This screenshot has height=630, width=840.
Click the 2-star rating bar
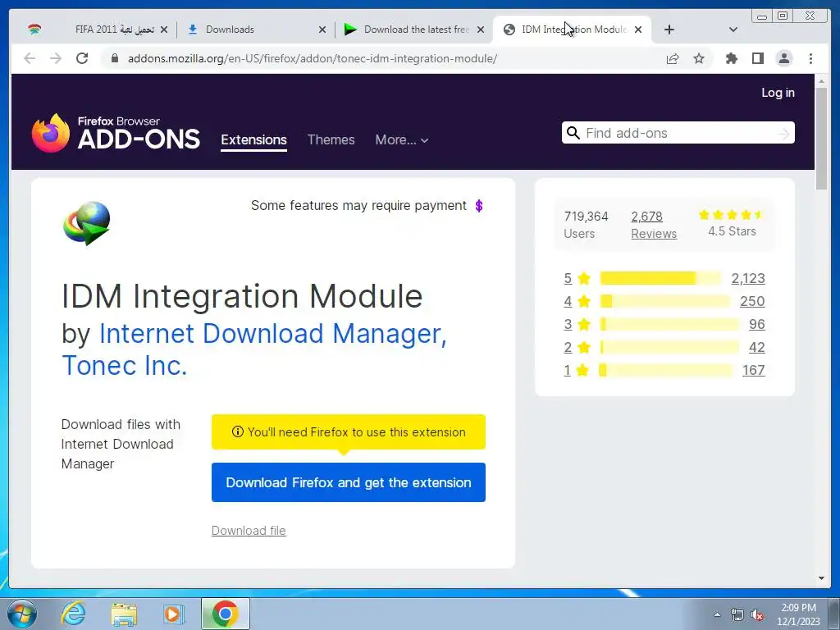pos(669,347)
